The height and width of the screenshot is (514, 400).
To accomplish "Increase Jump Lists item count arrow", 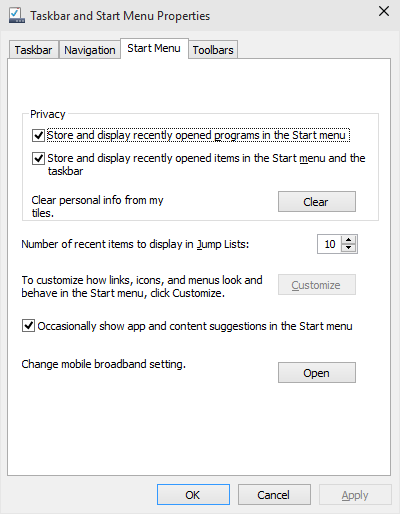I will (x=348, y=240).
